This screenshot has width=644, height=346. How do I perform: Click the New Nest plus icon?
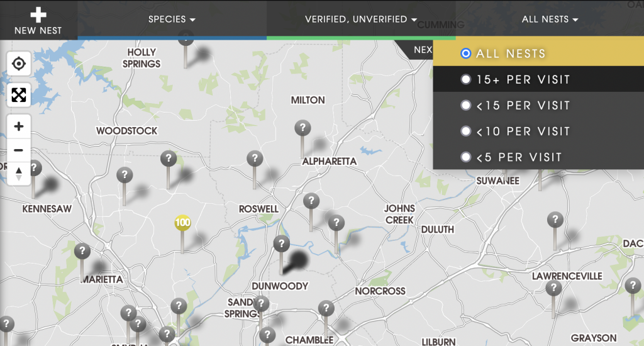38,15
